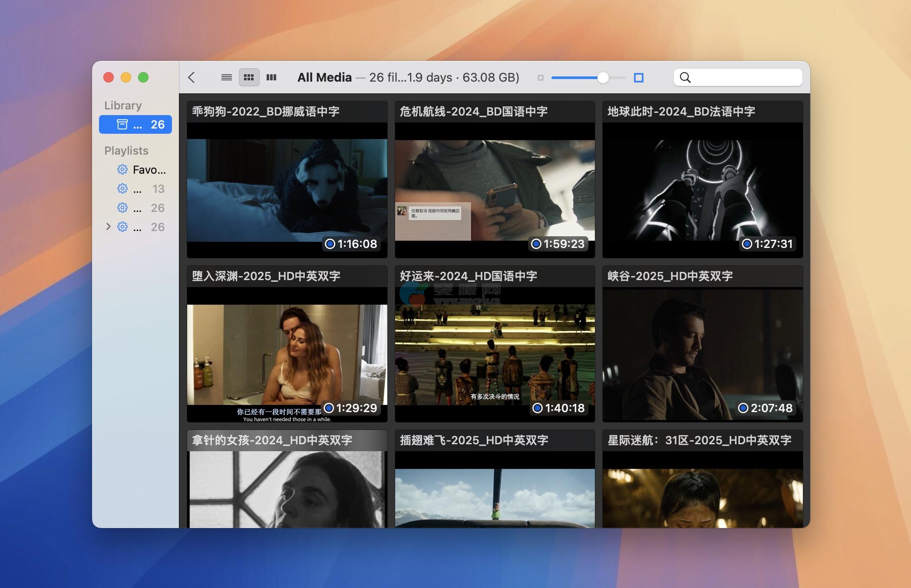Click the large thumbnail size icon
This screenshot has height=588, width=911.
[638, 78]
